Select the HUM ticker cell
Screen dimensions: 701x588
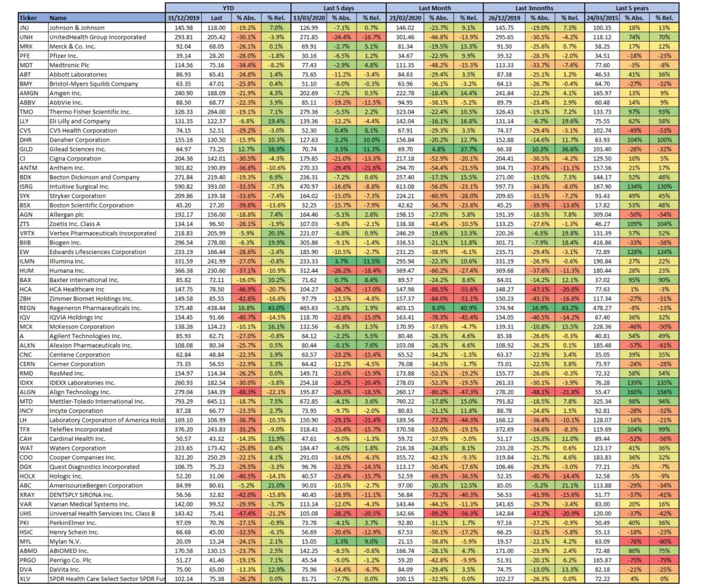33,271
